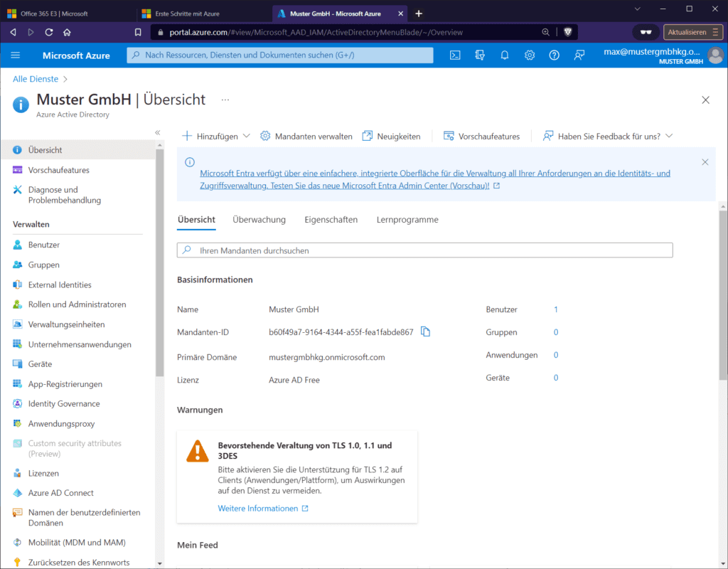Click the Microsoft Azure home logo text
Image resolution: width=728 pixels, height=569 pixels.
tap(76, 55)
